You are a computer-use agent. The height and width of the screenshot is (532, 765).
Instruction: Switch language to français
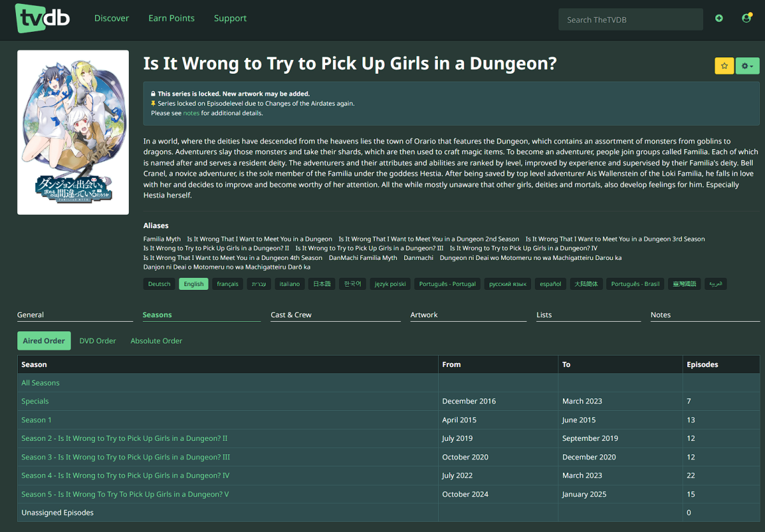coord(228,284)
